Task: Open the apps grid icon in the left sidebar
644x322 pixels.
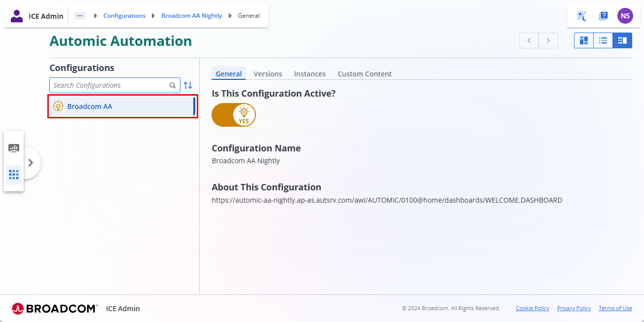Action: pos(14,174)
